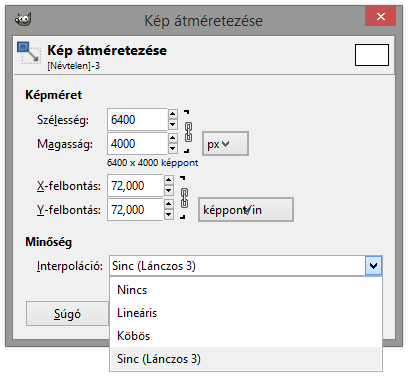This screenshot has width=408, height=377.
Task: Click the Súgó help button
Action: tap(67, 314)
